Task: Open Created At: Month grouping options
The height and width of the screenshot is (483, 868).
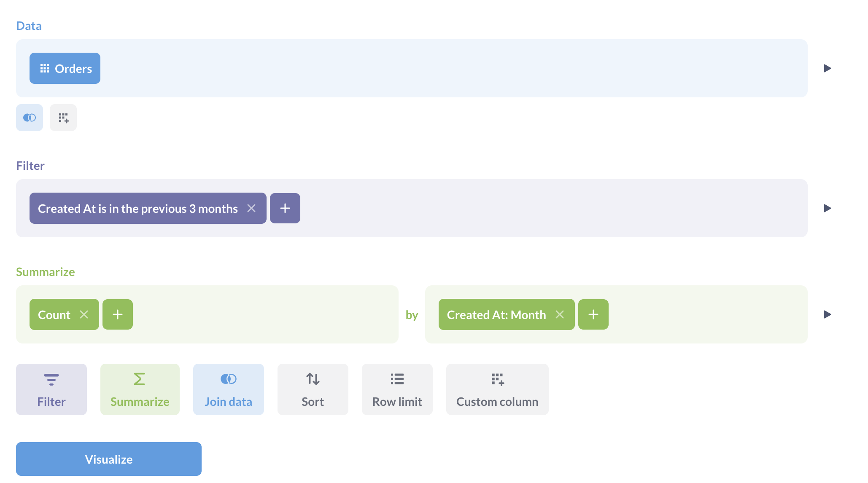Action: (x=496, y=314)
